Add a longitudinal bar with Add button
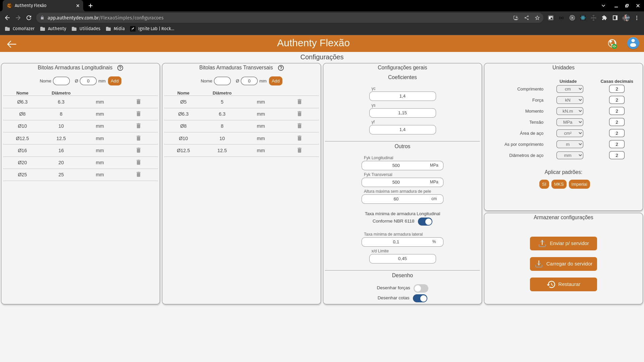This screenshot has width=644, height=362. 115,81
